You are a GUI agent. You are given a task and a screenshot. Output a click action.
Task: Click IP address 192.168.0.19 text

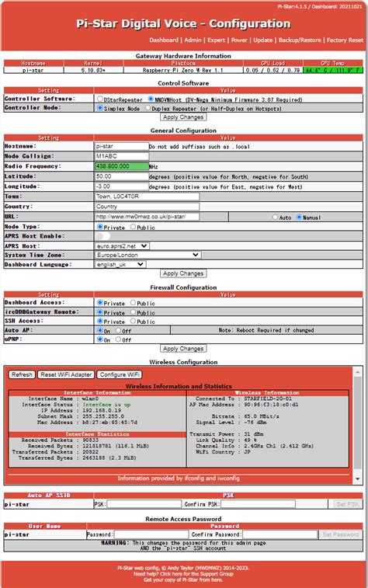(102, 411)
